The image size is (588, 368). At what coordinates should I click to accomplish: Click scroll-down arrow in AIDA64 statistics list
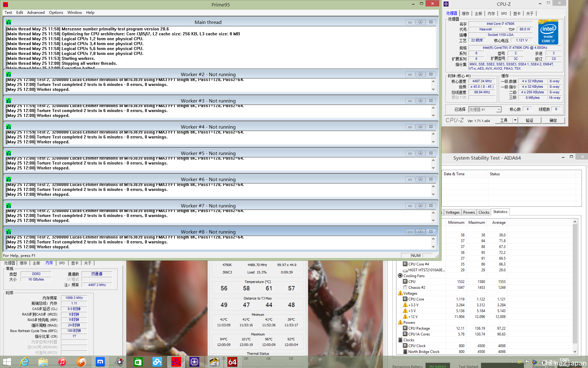[575, 352]
